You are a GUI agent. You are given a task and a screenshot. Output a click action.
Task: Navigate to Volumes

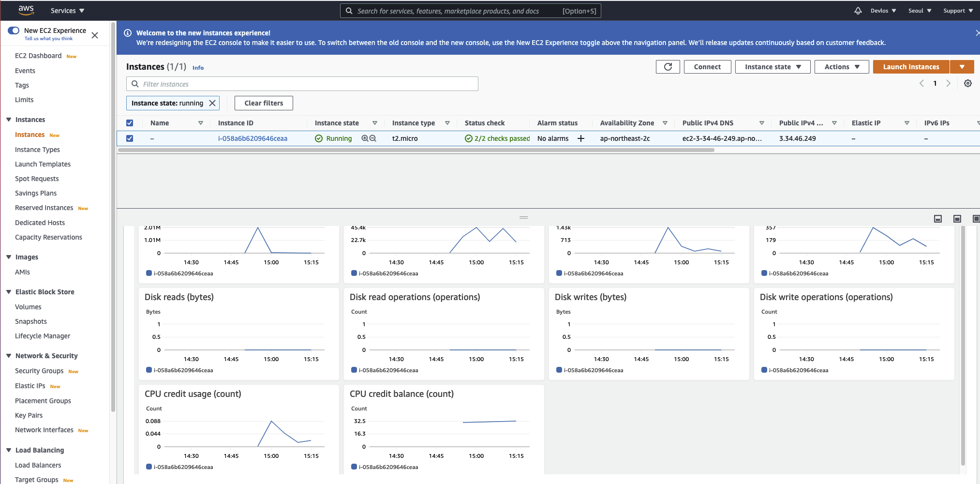click(x=28, y=307)
